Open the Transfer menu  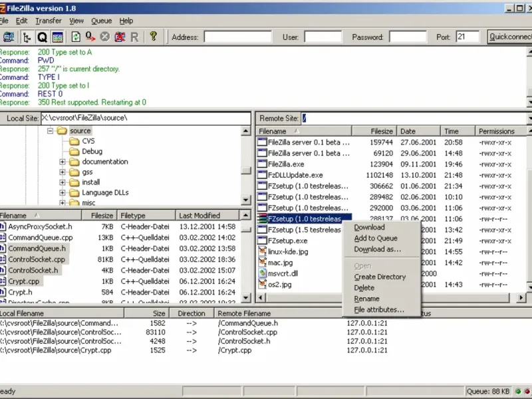(48, 21)
